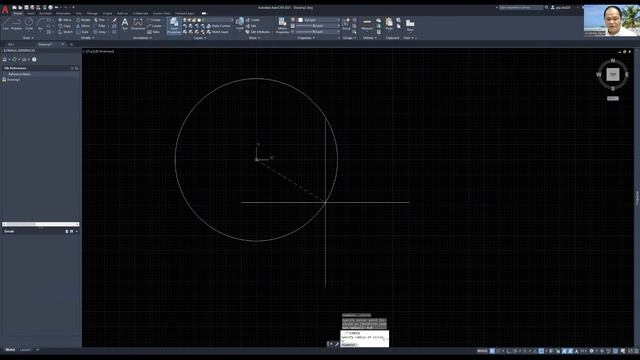
Task: Click Match Layer in Layers panel
Action: pos(218,32)
